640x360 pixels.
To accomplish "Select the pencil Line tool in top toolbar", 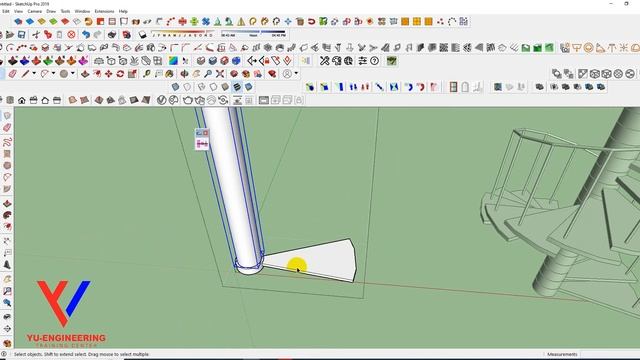I will coord(25,74).
